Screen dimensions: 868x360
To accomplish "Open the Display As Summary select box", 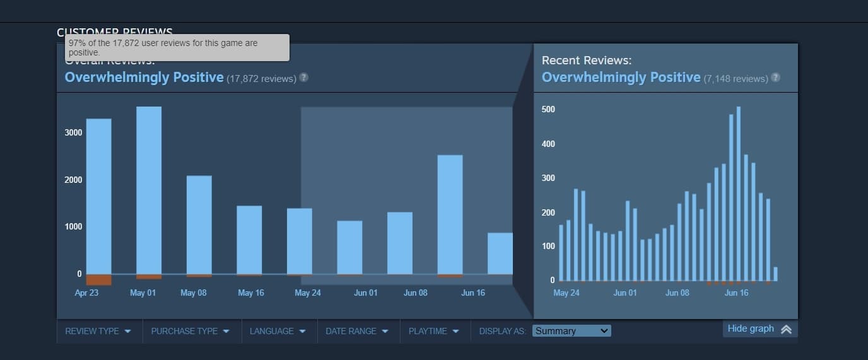I will [572, 331].
